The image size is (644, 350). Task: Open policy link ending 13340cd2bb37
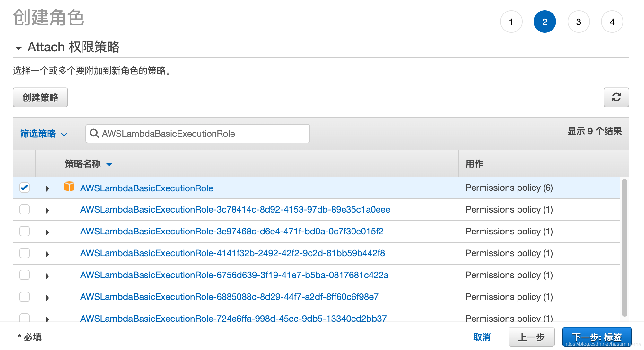[233, 318]
